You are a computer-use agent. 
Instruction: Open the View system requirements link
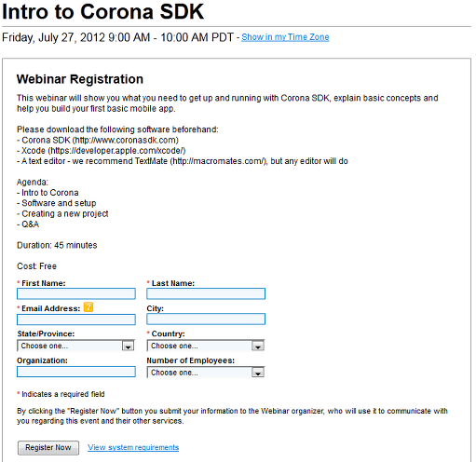coord(133,447)
